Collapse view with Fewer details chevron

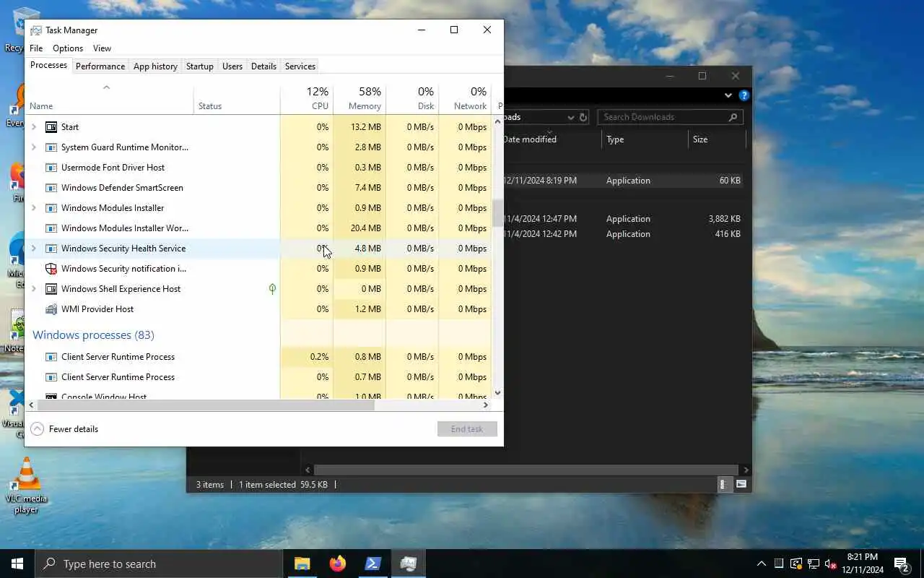click(37, 429)
